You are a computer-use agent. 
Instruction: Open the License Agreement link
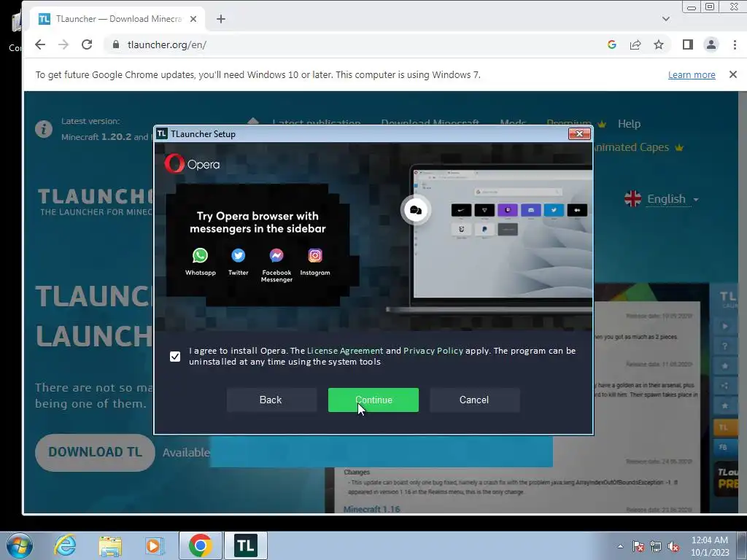tap(345, 351)
